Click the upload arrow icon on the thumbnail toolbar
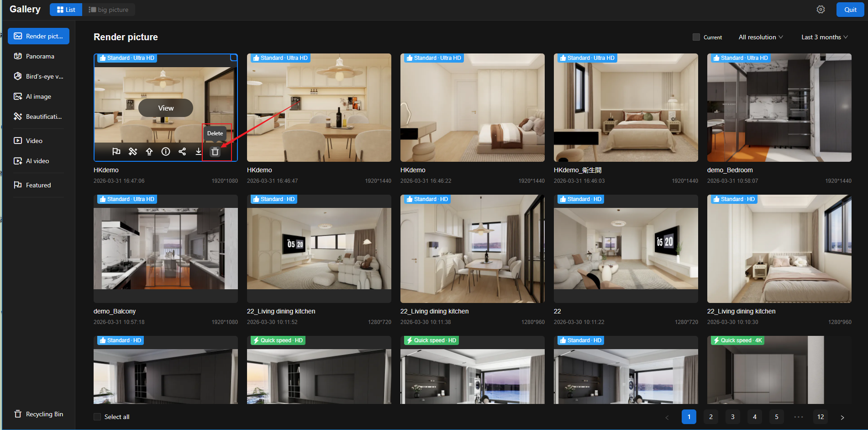Screen dimensions: 868x430 pos(149,152)
